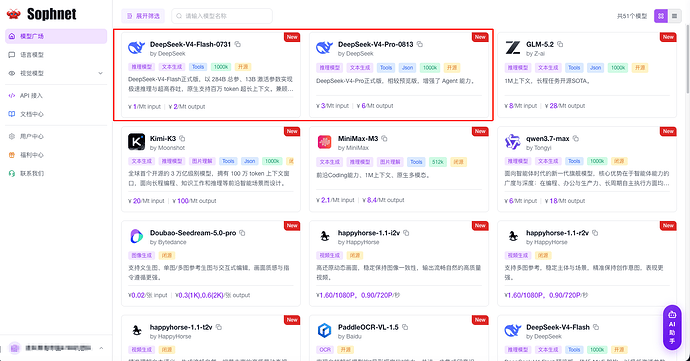Click copy icon next to MiniMax-M3
Image resolution: width=690 pixels, height=361 pixels.
(x=384, y=138)
